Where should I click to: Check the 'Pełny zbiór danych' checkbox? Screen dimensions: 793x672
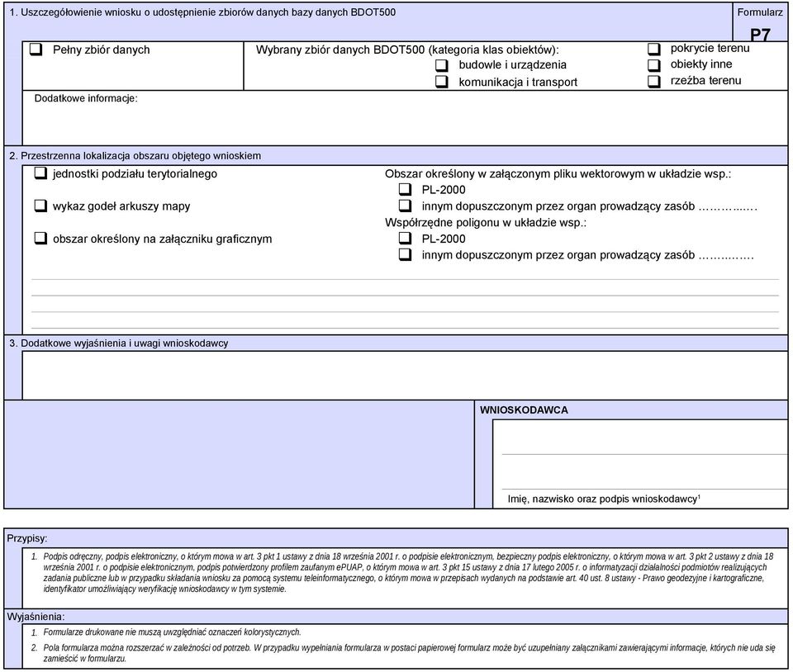coord(36,50)
